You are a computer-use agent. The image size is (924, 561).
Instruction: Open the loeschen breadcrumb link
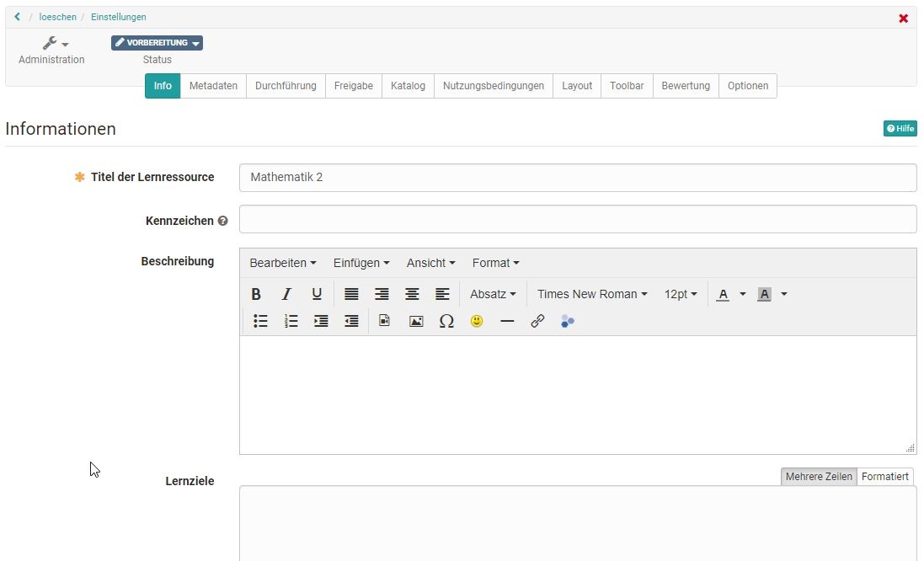[x=57, y=16]
